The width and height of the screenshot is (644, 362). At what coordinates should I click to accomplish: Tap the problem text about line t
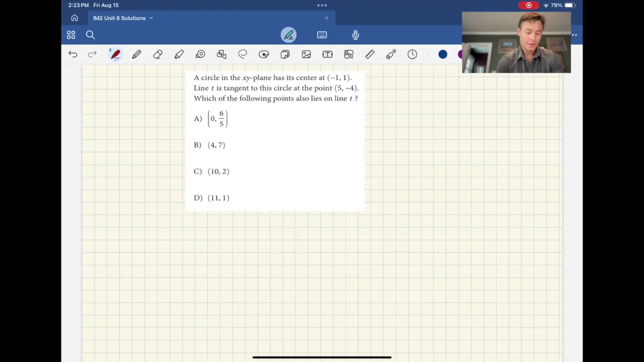276,88
